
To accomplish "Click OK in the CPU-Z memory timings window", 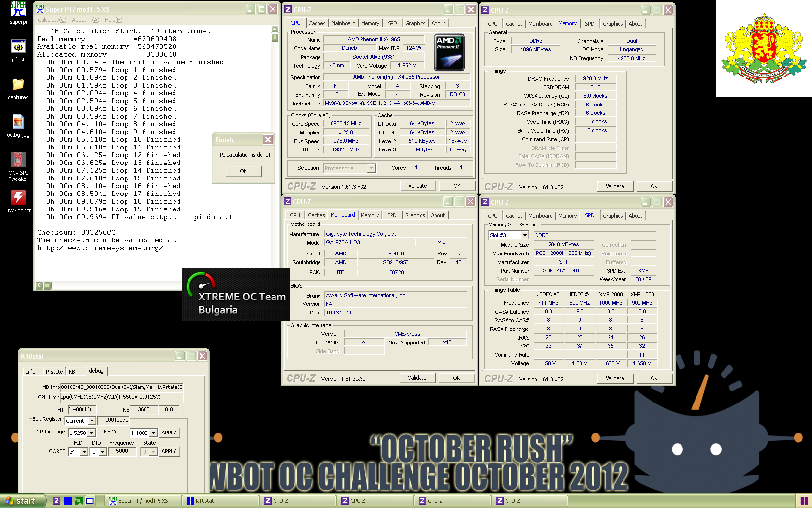I will pyautogui.click(x=654, y=186).
